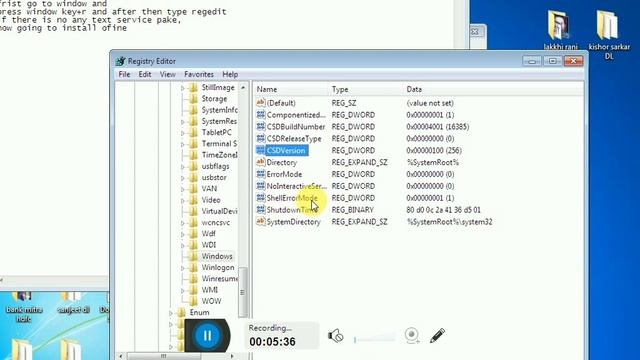Open the File menu in Registry Editor
The image size is (640, 360).
pyautogui.click(x=124, y=74)
